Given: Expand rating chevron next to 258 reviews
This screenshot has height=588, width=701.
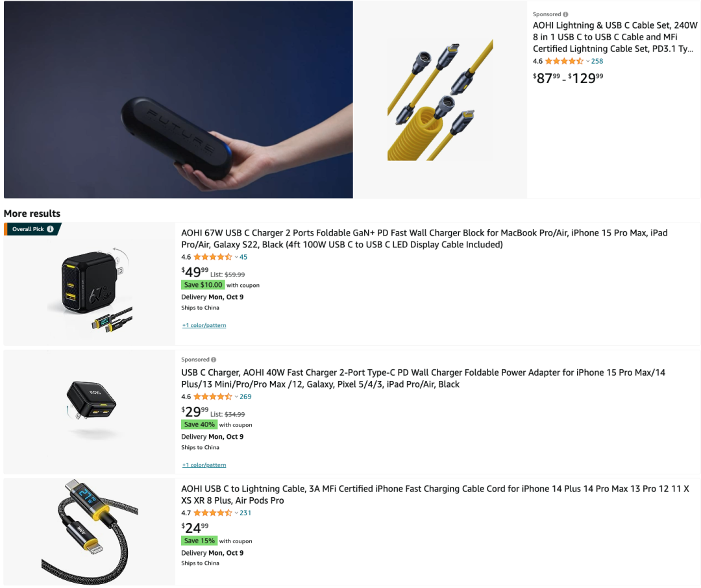Looking at the screenshot, I should pos(588,61).
